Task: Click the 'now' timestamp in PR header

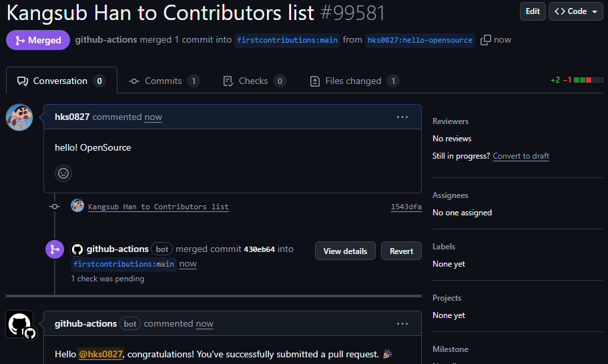Action: tap(502, 40)
